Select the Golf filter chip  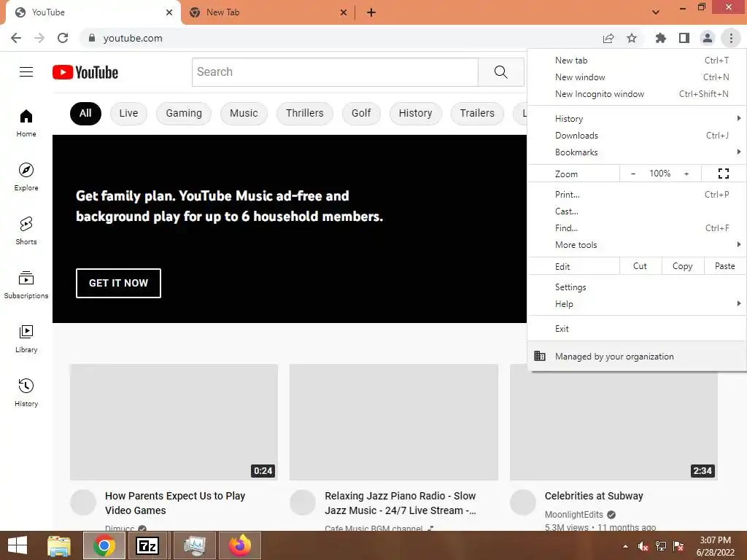[361, 113]
